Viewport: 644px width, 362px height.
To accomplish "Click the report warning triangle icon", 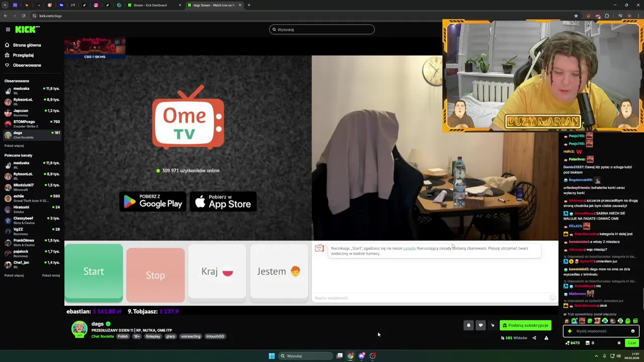I will point(546,338).
